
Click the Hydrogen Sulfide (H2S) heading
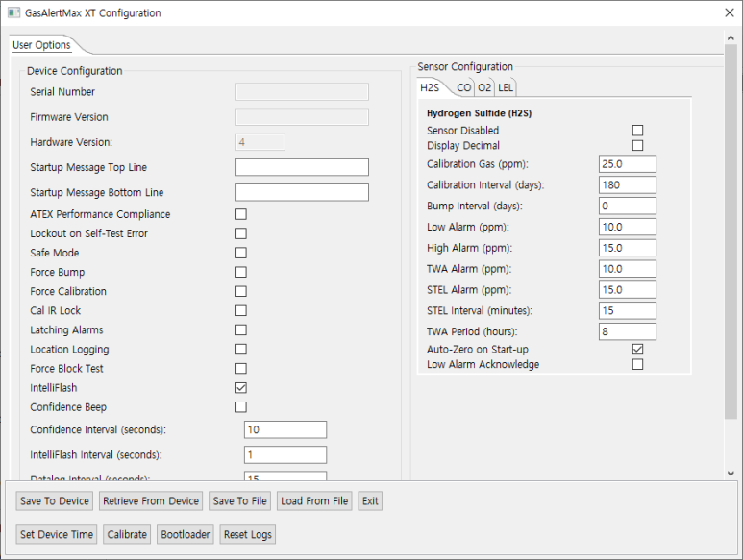tap(479, 113)
